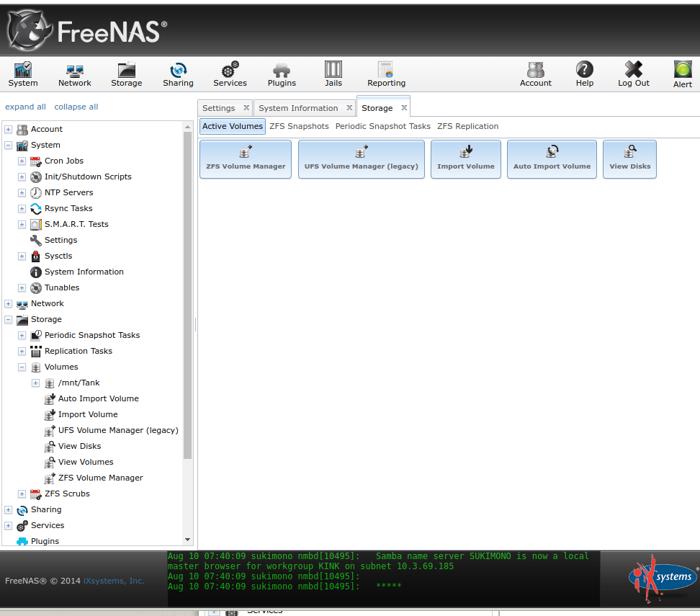Select the ZFS Snapshots sub-tab

(x=299, y=126)
